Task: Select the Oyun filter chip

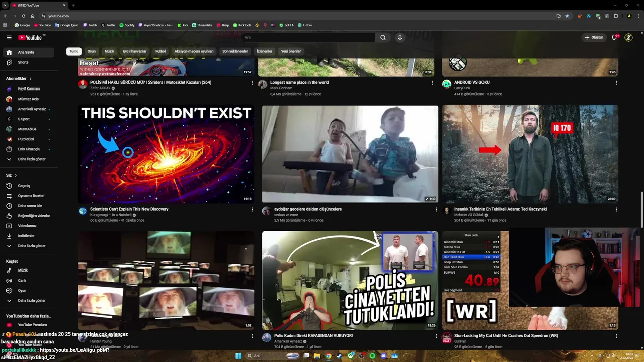Action: 92,51
